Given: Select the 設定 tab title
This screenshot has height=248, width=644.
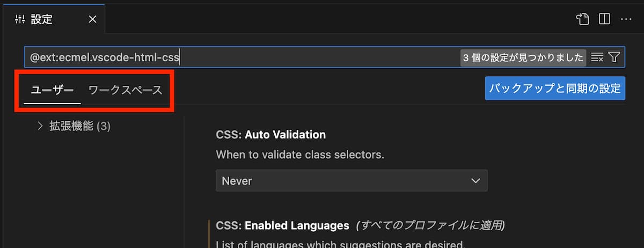Looking at the screenshot, I should pyautogui.click(x=42, y=19).
